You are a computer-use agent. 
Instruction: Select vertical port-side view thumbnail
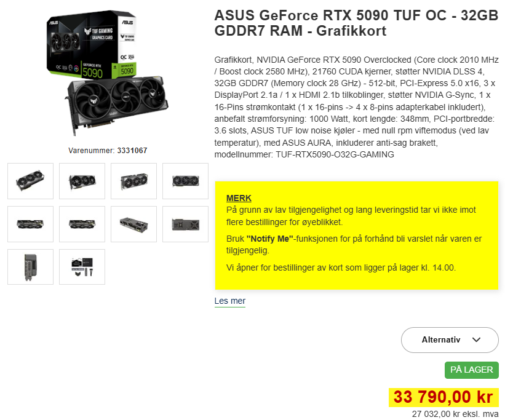coord(30,267)
